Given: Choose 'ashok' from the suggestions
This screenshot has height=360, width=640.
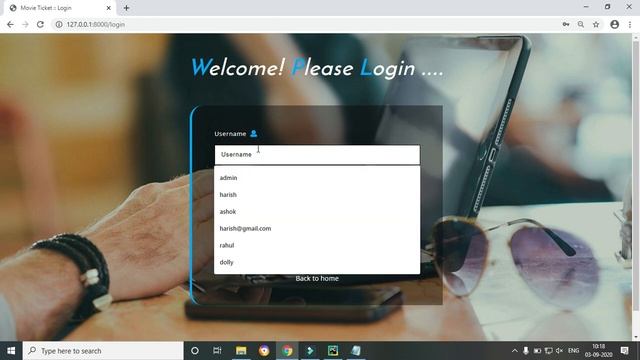Looking at the screenshot, I should [317, 211].
